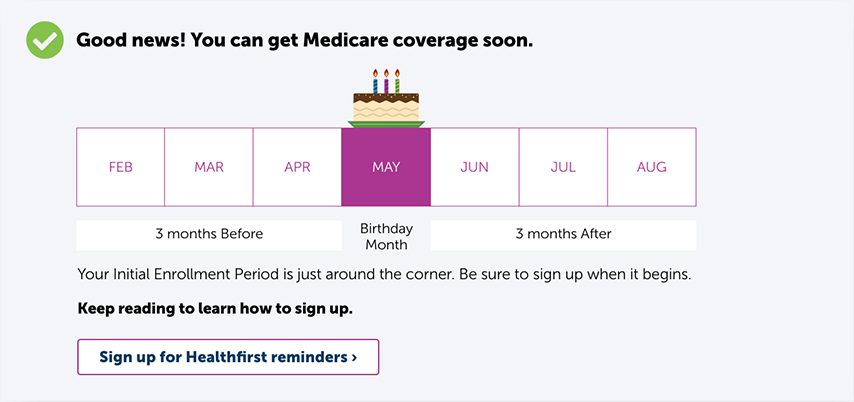Click the blue candle on the cake
Image resolution: width=854 pixels, height=402 pixels.
[x=375, y=81]
